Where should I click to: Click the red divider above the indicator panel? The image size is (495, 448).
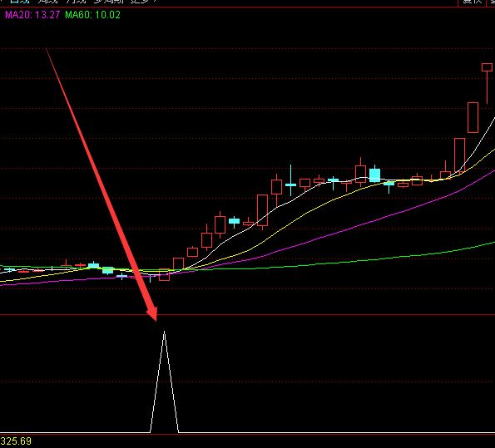[248, 315]
